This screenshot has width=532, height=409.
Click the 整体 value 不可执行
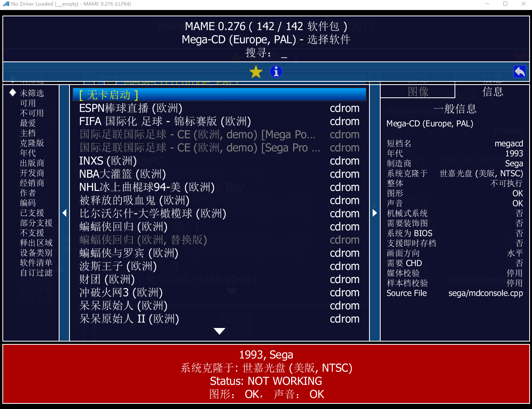tap(506, 184)
